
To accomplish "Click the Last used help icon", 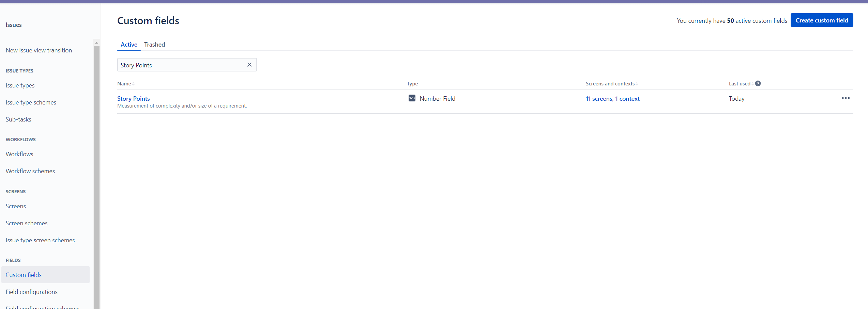I will (758, 83).
